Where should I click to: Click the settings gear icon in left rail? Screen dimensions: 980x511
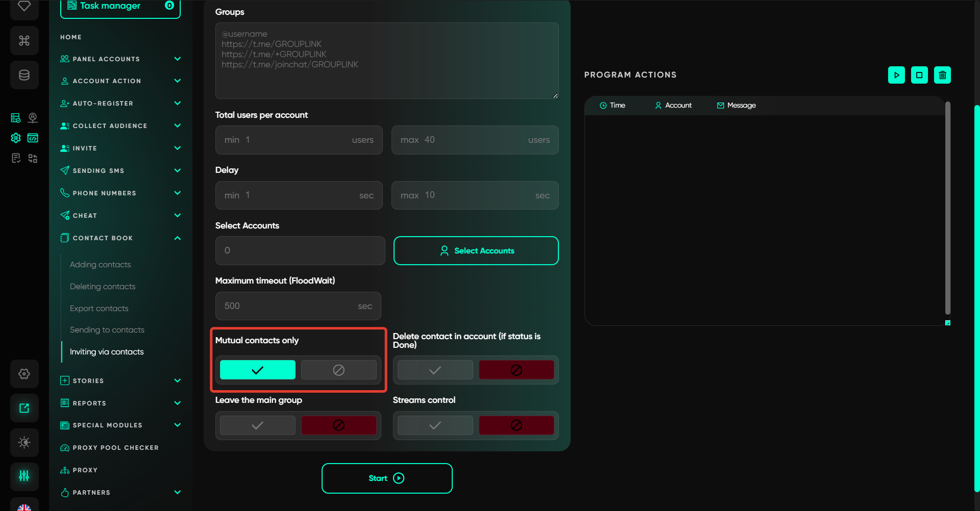[24, 374]
